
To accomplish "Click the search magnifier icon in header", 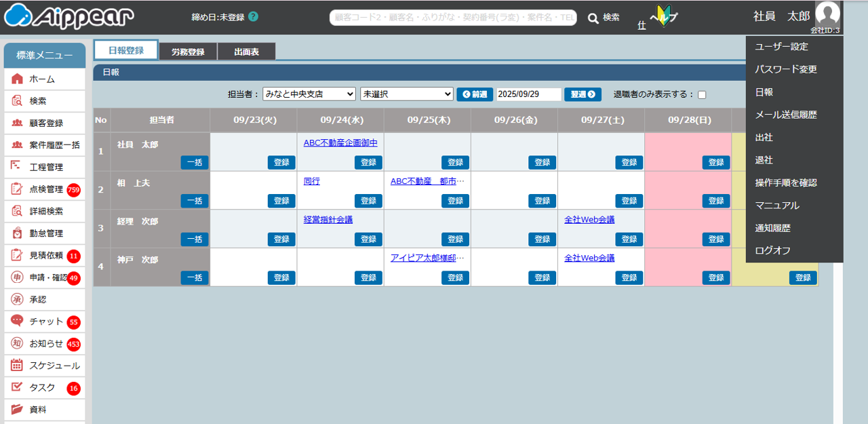I will [593, 18].
